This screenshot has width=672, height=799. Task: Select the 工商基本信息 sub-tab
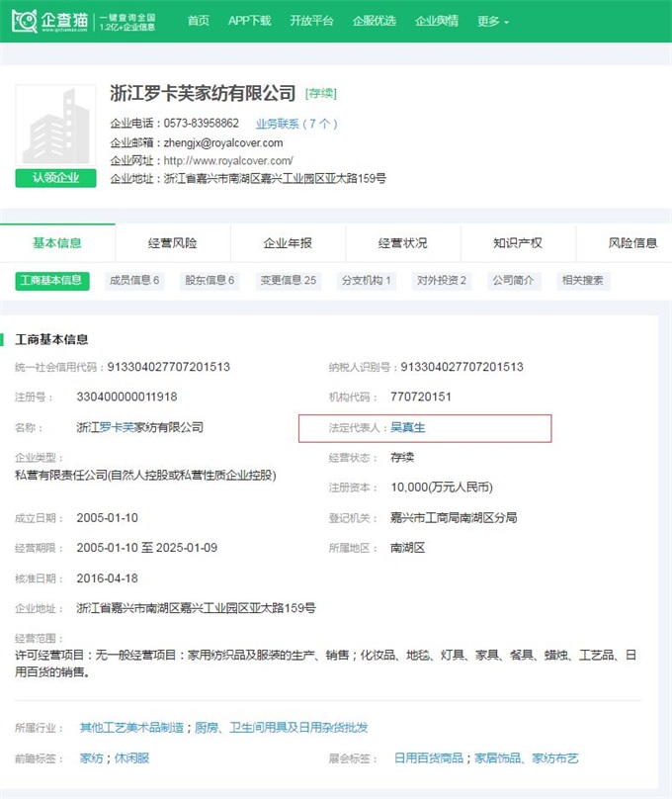point(52,280)
